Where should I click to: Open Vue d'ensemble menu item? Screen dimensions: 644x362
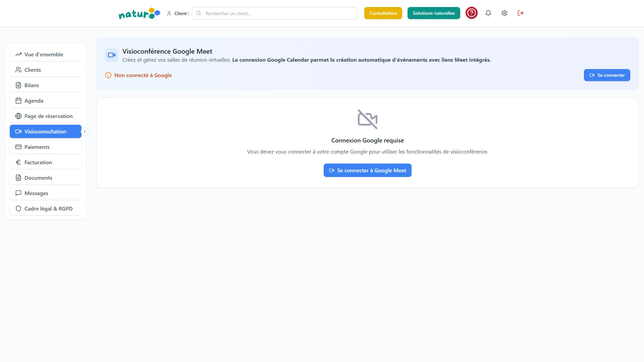(x=46, y=54)
